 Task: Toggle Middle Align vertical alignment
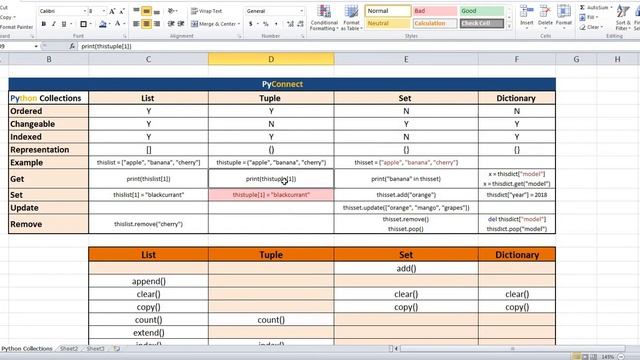click(x=147, y=11)
